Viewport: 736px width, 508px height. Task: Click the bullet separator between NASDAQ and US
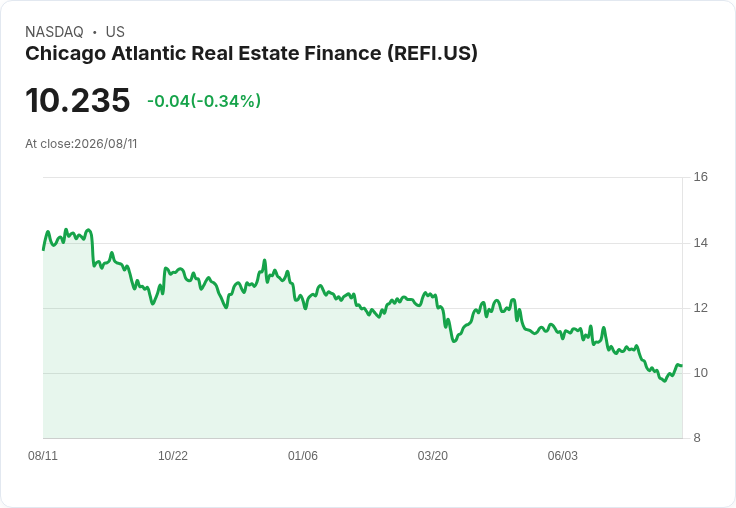[x=95, y=32]
